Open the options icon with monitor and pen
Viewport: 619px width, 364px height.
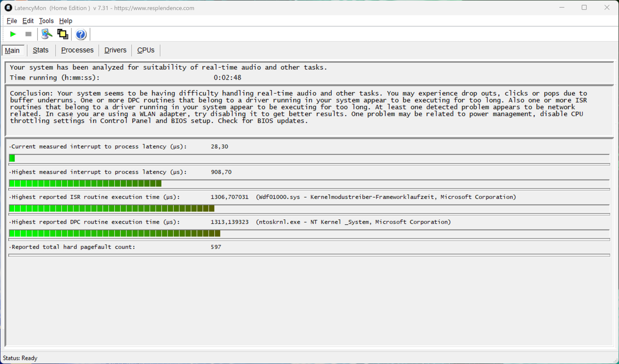[47, 34]
